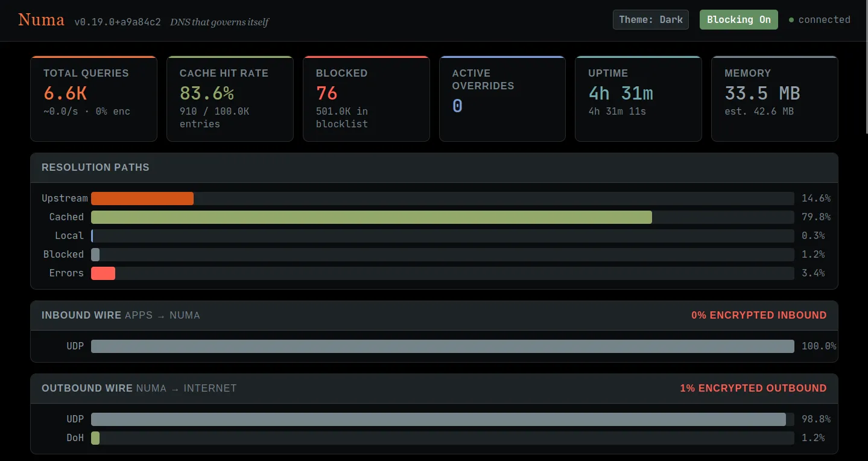Viewport: 868px width, 461px height.
Task: Click the 1.2% Blocked percentage
Action: pyautogui.click(x=813, y=255)
